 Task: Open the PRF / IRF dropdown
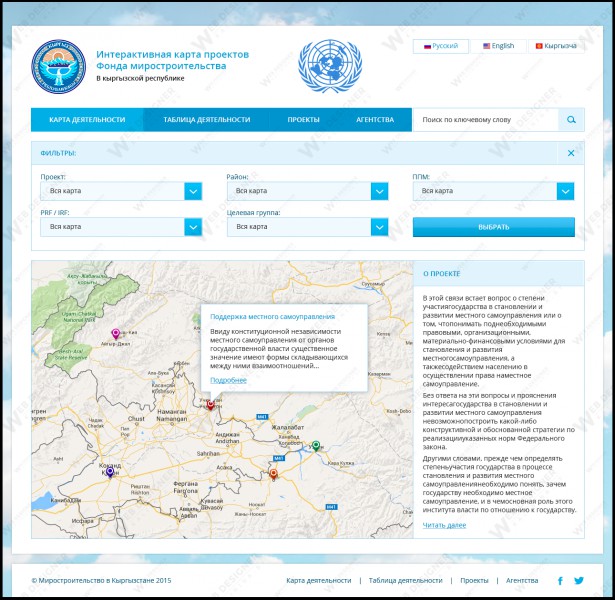pyautogui.click(x=121, y=227)
